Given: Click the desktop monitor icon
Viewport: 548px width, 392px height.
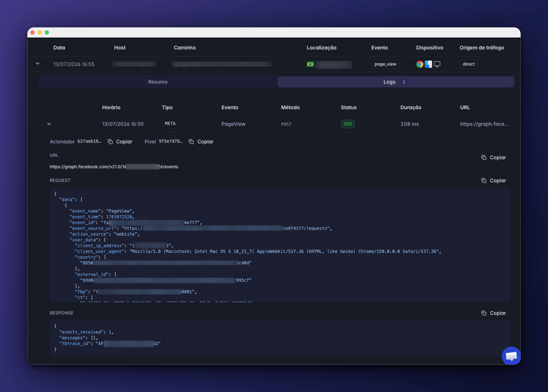Looking at the screenshot, I should pyautogui.click(x=437, y=64).
